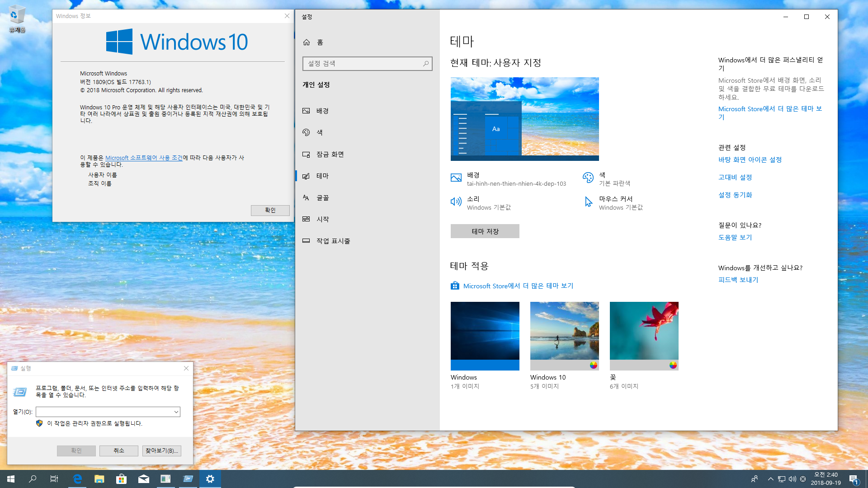Image resolution: width=868 pixels, height=488 pixels.
Task: Open Microsoft Store에서 더 많은 테마 보기 right-side link
Action: click(x=770, y=113)
